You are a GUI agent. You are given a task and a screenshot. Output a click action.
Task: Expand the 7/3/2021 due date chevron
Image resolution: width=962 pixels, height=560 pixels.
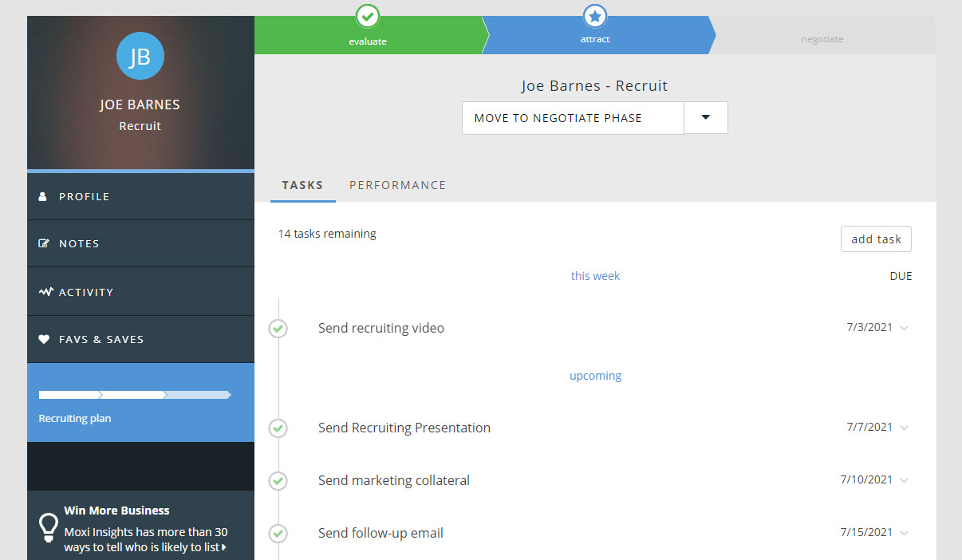(x=904, y=328)
